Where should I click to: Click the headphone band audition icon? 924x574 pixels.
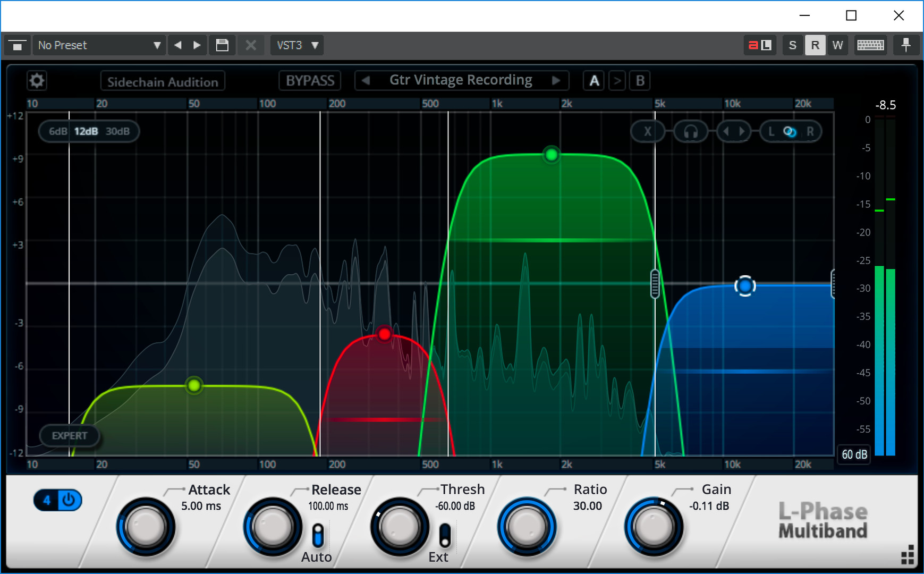coord(690,131)
